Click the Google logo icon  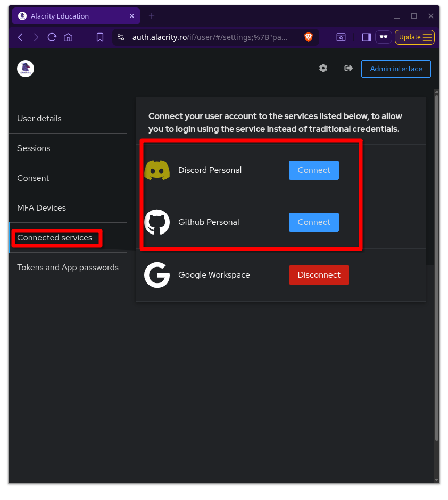(157, 275)
